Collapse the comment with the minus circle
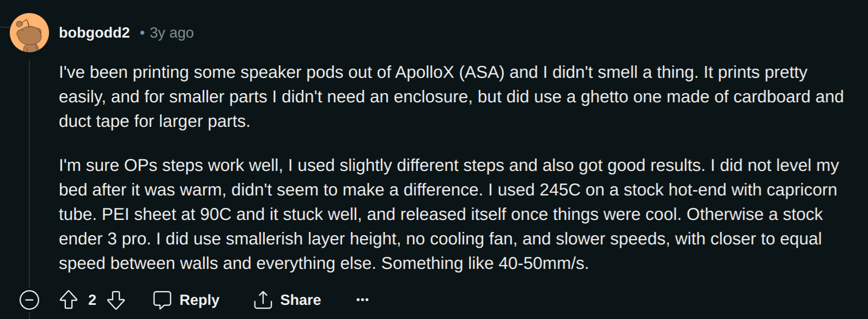 coord(29,300)
